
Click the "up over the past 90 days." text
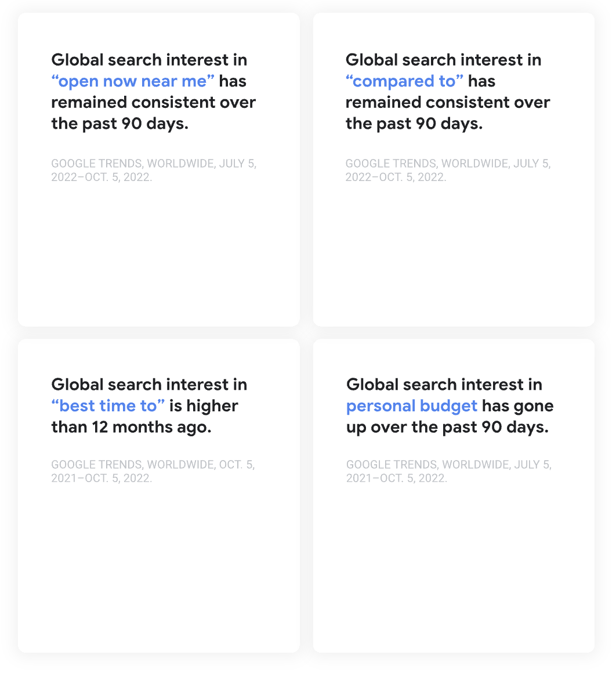447,428
